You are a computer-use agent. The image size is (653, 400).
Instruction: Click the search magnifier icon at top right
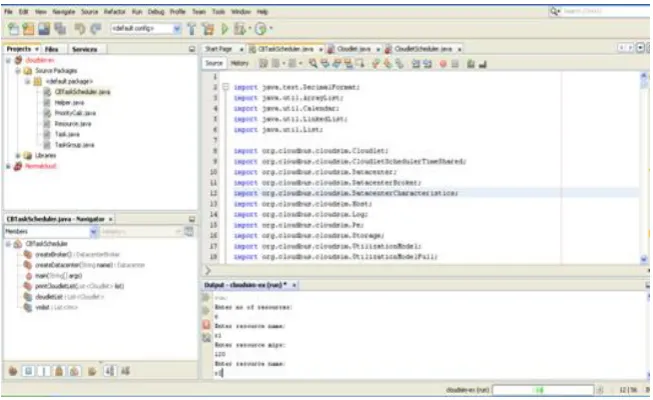click(554, 11)
